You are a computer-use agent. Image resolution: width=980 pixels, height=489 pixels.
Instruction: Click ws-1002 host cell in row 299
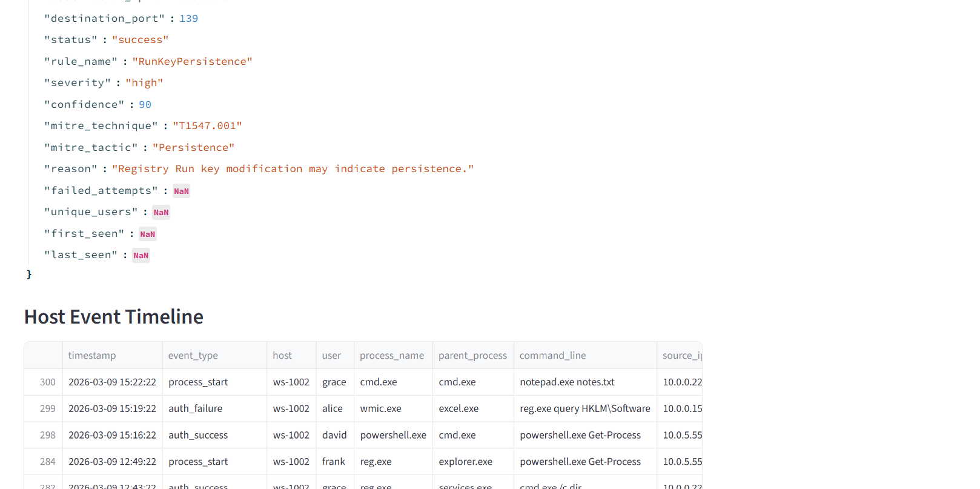click(291, 408)
